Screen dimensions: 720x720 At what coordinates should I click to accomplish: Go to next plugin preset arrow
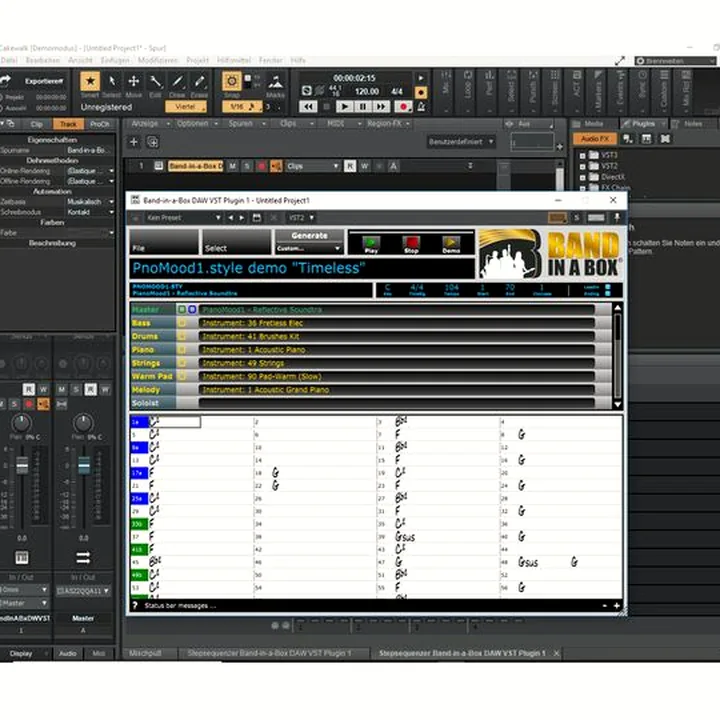[x=242, y=218]
